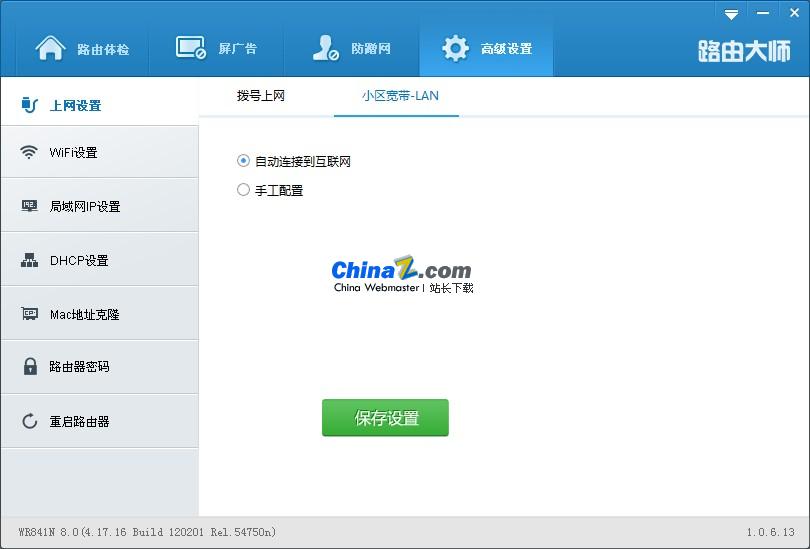Screen dimensions: 810x549
Task: Open WiFi设置 via the wifi icon
Action: (29, 152)
